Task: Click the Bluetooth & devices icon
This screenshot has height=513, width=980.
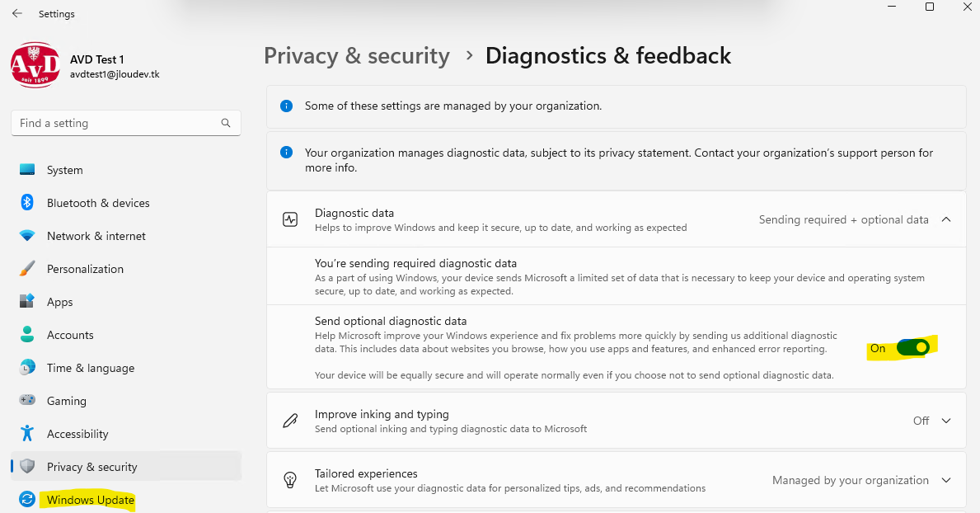Action: [27, 202]
